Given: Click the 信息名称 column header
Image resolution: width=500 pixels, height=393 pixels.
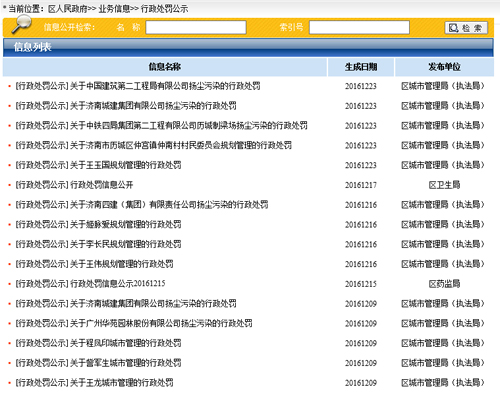Looking at the screenshot, I should pos(165,67).
